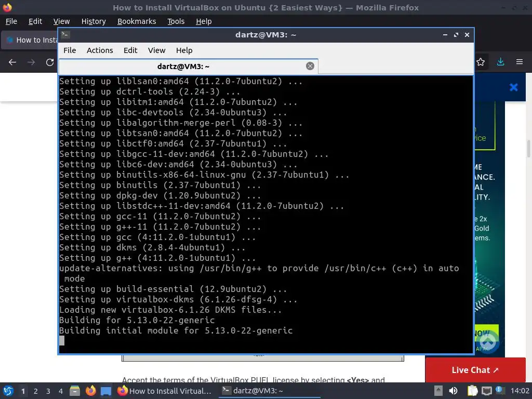Open the clipboard manager tray icon

(472, 391)
